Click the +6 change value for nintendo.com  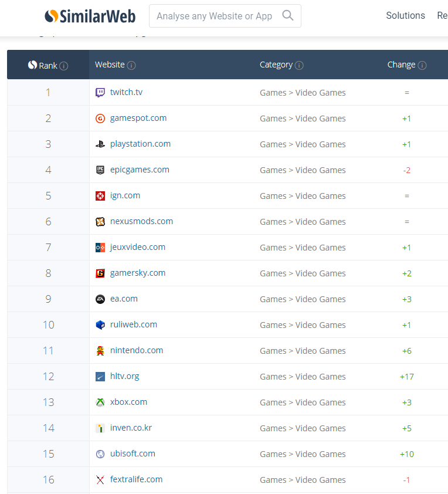point(407,351)
